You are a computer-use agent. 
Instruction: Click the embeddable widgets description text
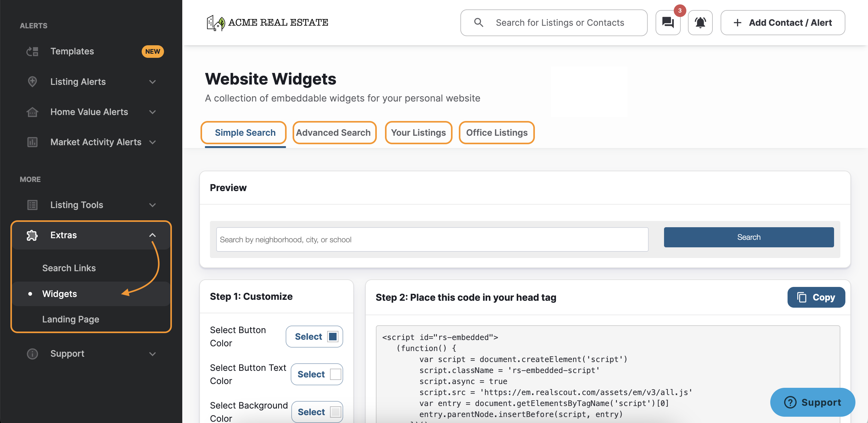point(342,98)
